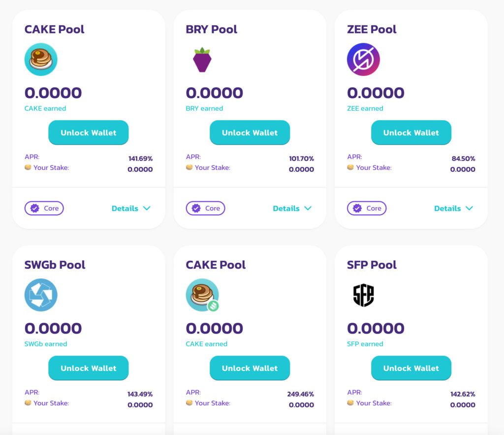
Task: Unlock Wallet in the SWGb Pool
Action: [89, 368]
